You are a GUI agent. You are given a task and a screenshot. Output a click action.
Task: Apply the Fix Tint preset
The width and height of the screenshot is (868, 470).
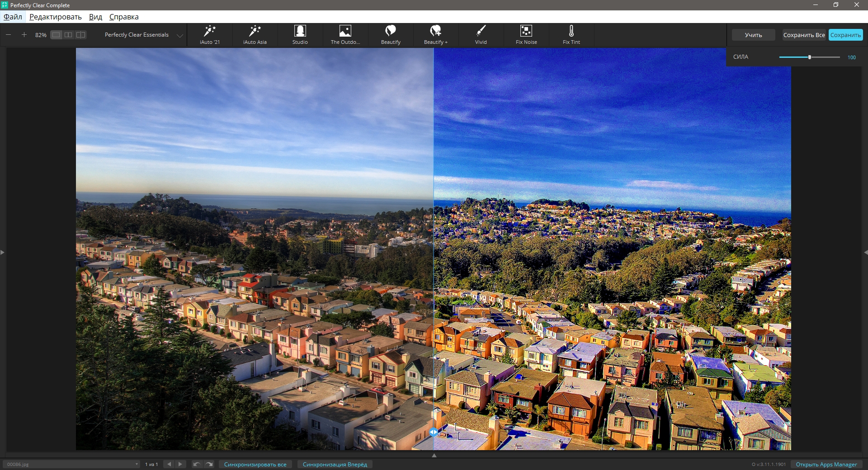(571, 35)
